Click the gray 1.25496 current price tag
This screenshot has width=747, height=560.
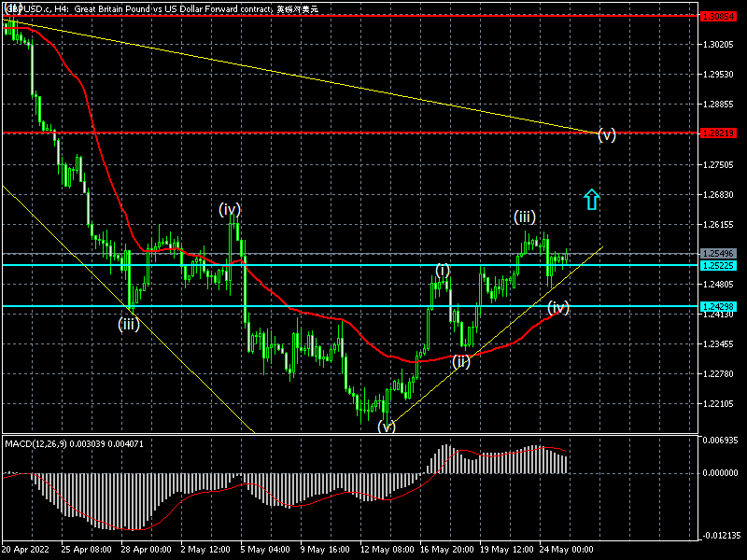[x=718, y=254]
